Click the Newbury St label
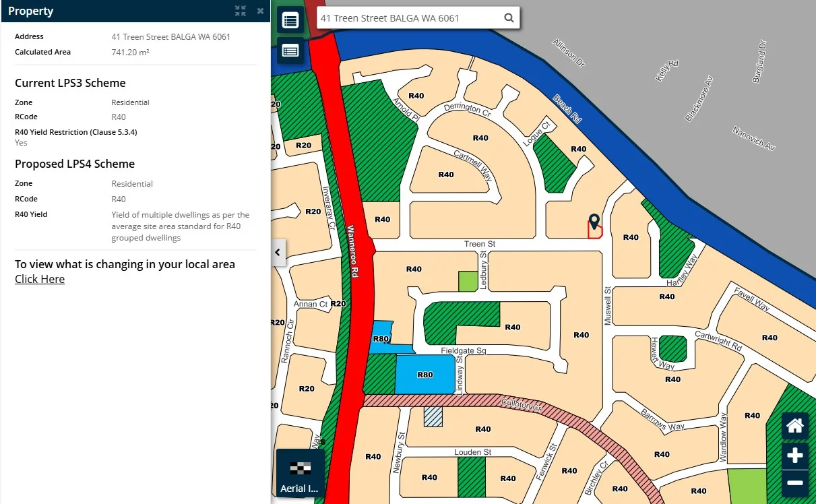 coord(399,453)
